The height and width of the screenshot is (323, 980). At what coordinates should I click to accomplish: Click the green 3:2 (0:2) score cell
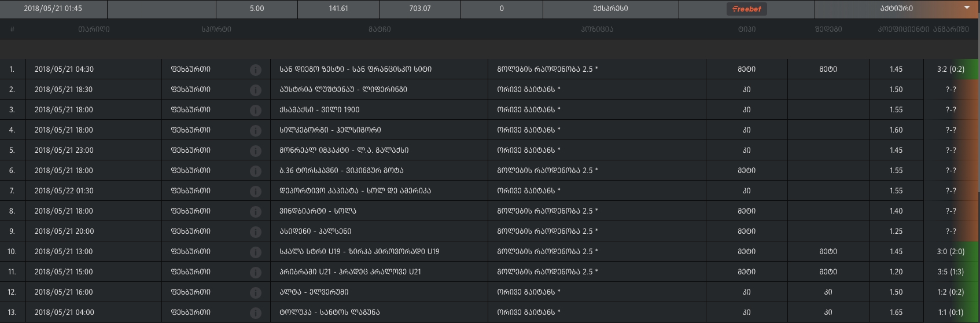950,69
